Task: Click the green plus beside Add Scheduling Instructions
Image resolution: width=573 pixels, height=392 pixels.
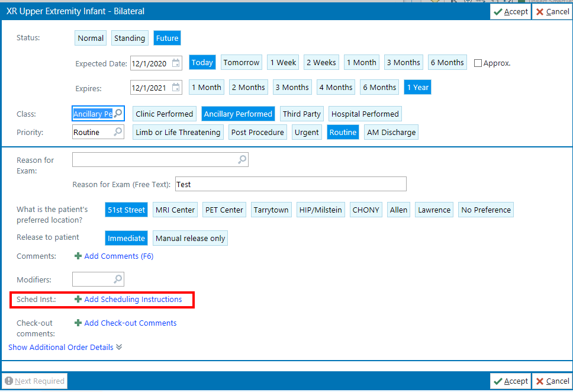Action: click(78, 299)
